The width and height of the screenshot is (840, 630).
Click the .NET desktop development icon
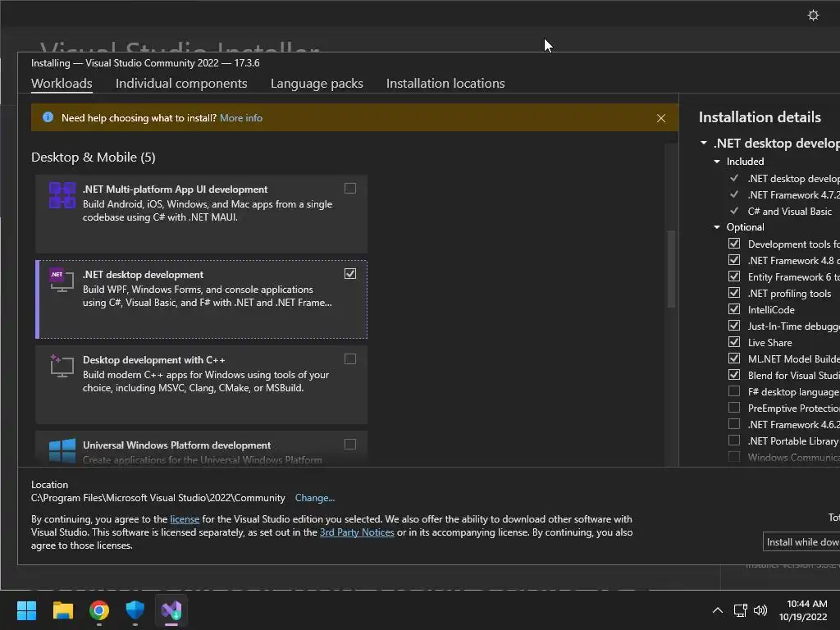coord(62,281)
